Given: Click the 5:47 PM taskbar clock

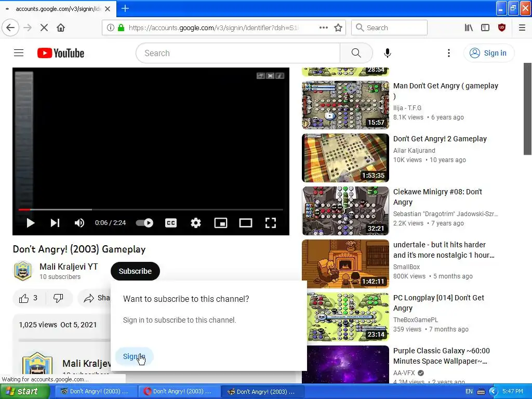Looking at the screenshot, I should pos(512,391).
